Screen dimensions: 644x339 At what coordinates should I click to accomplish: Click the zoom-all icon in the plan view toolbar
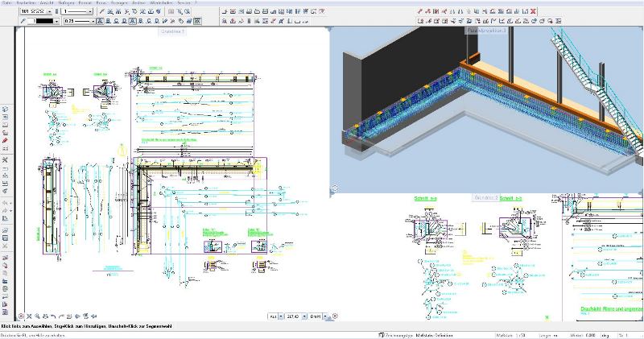pyautogui.click(x=29, y=316)
